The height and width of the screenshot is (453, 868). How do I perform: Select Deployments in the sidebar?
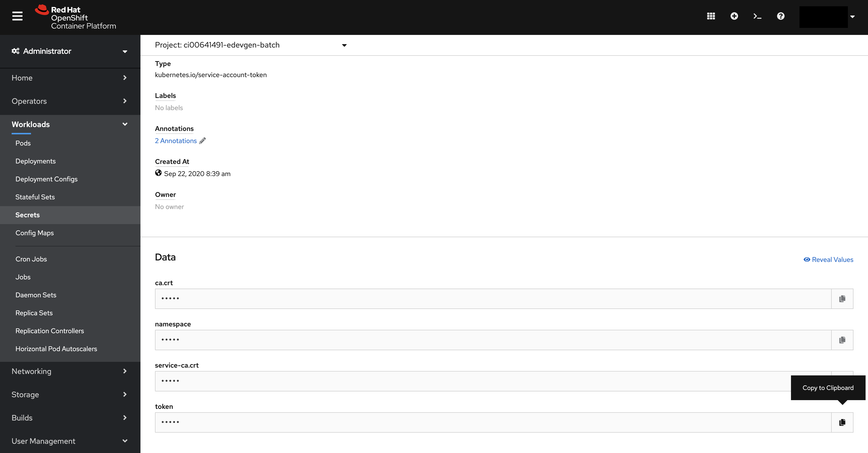point(35,161)
